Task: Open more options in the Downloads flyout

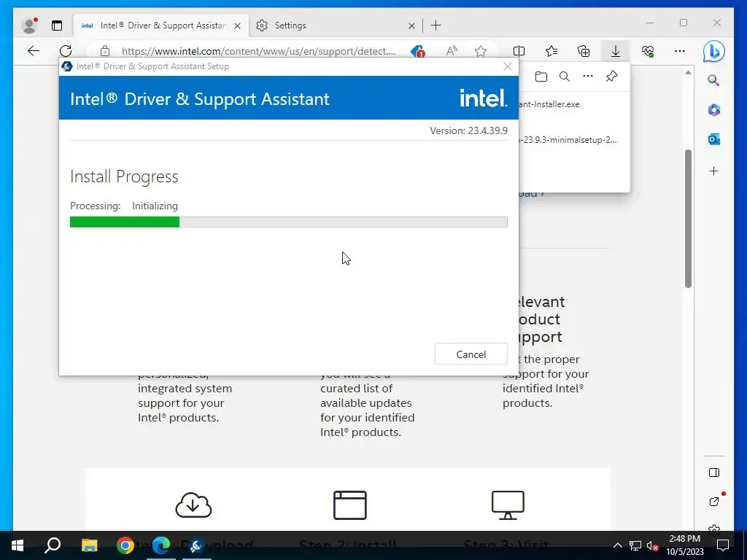Action: click(588, 76)
